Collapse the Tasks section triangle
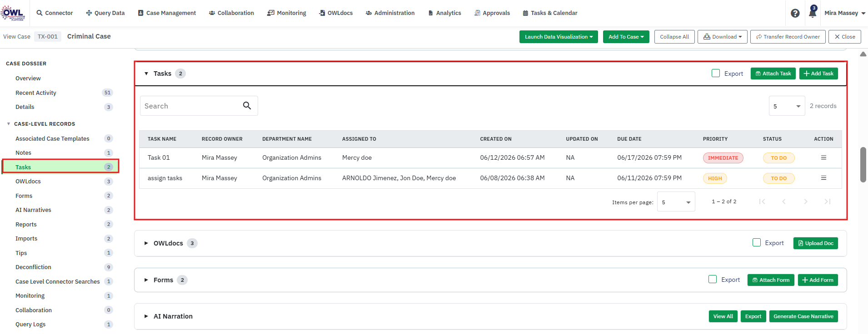868x334 pixels. click(146, 74)
